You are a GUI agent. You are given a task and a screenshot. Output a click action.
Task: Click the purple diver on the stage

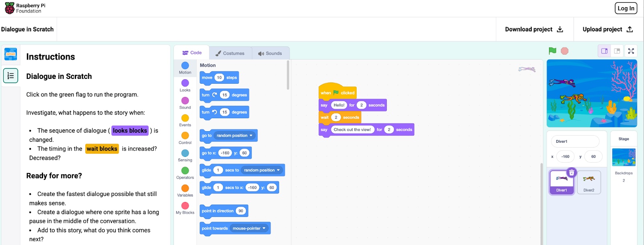[562, 82]
